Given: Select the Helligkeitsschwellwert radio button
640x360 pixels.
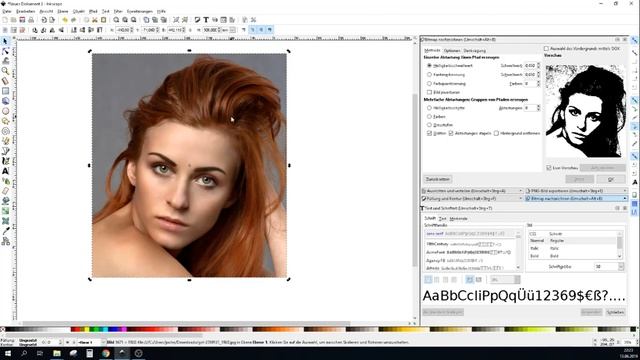Looking at the screenshot, I should coord(429,65).
